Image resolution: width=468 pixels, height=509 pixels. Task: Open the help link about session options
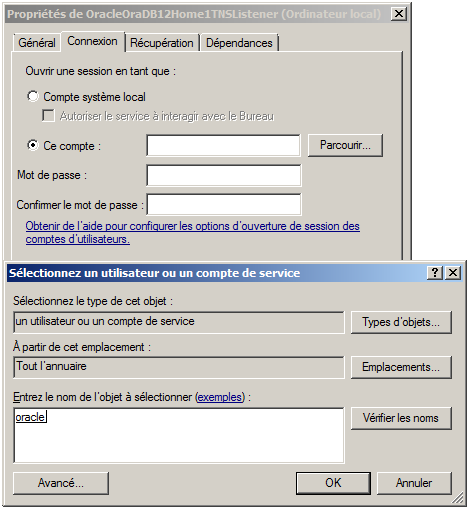pyautogui.click(x=193, y=232)
